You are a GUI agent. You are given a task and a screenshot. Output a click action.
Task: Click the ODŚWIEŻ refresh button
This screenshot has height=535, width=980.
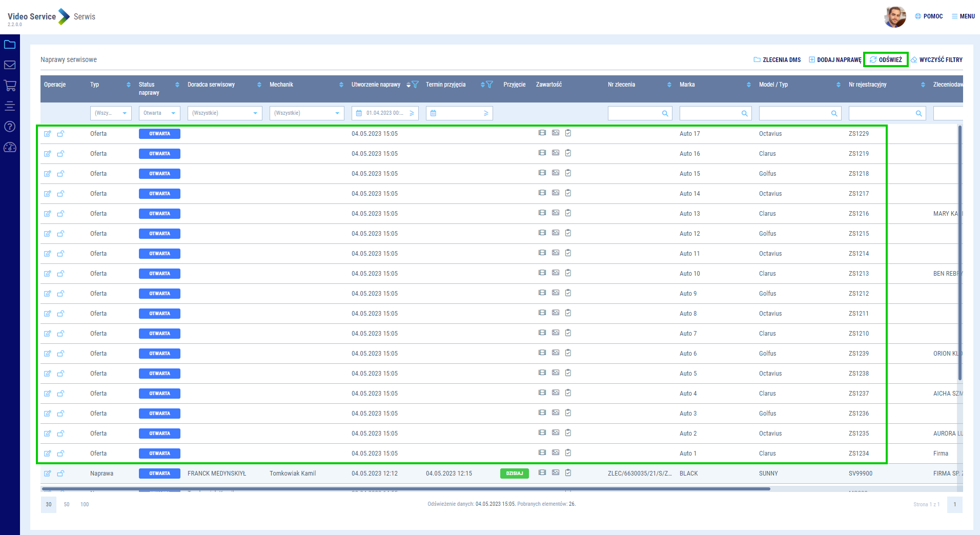click(886, 60)
